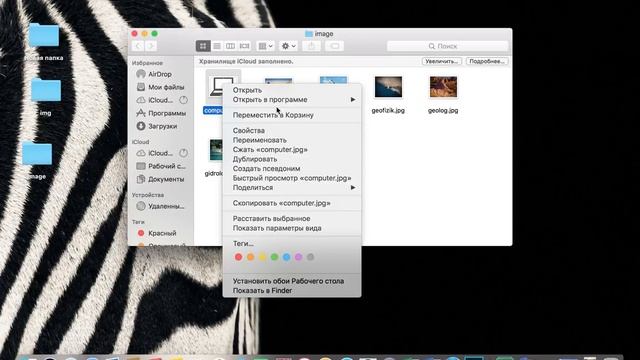Apply gray tag color dot

tap(311, 257)
